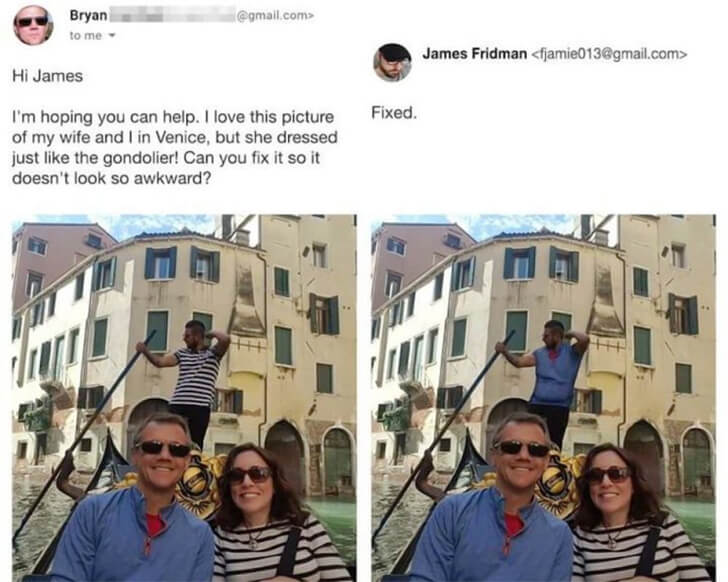Click the James Fridman sender name
Screen dimensions: 728x582
474,54
